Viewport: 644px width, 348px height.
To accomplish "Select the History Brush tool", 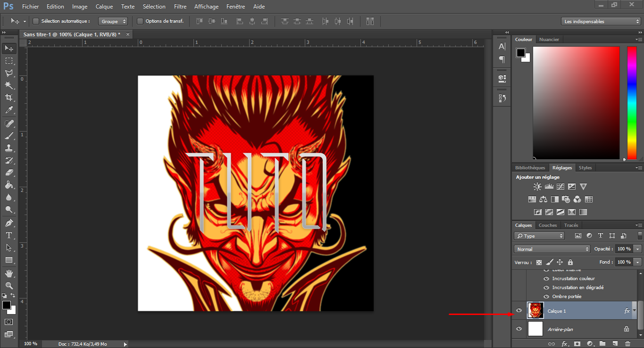I will coord(9,160).
